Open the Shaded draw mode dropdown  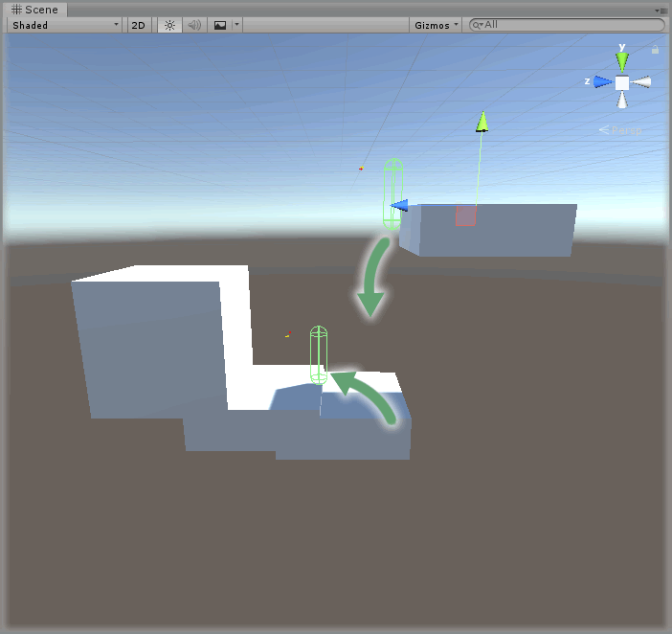point(65,25)
